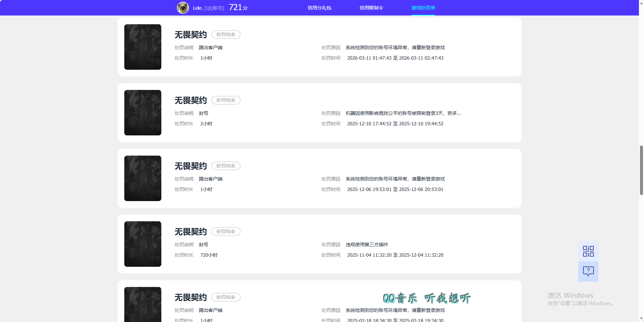
Task: Expand the truncated 机器因使用 punishment reason text
Action: tap(402, 113)
